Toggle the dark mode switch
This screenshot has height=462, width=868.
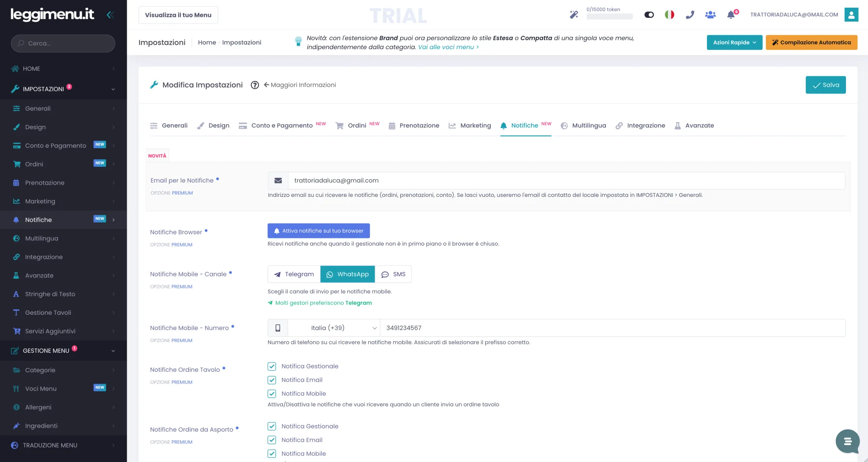(649, 15)
